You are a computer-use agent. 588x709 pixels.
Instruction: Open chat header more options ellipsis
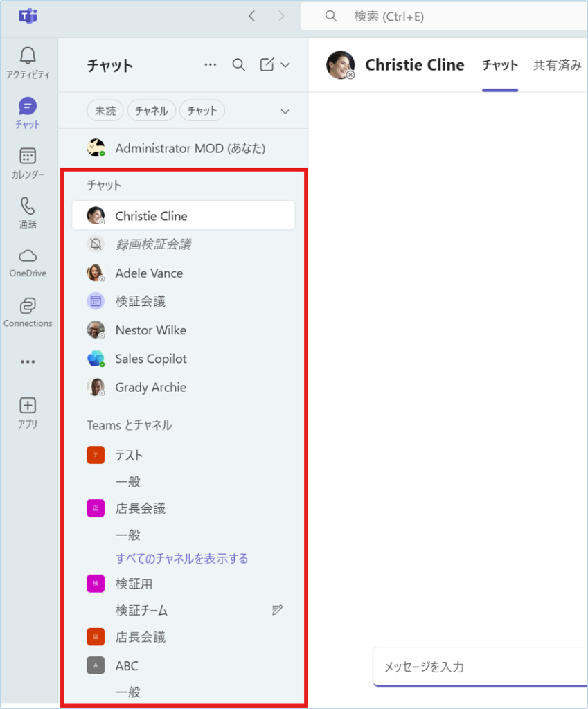(x=211, y=65)
